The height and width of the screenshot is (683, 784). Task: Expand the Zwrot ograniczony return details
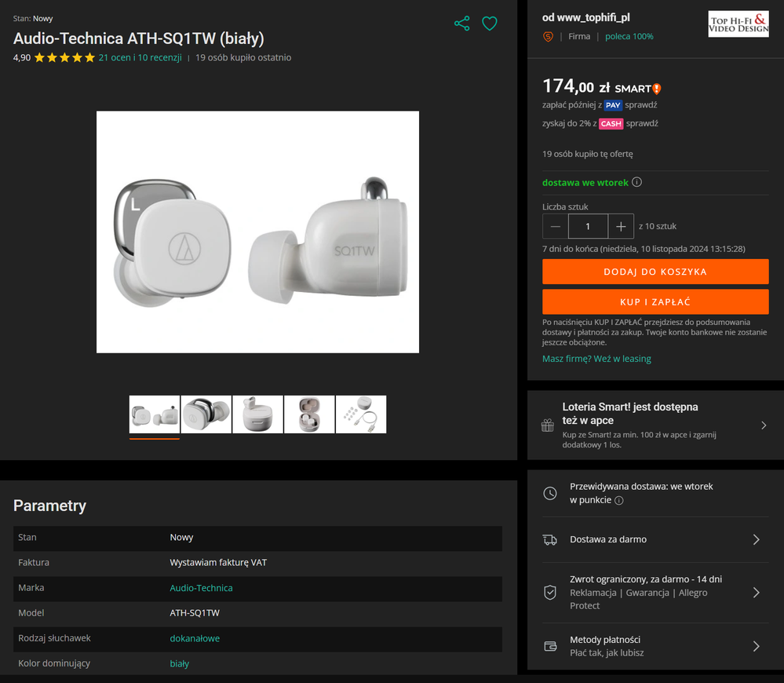coord(756,593)
